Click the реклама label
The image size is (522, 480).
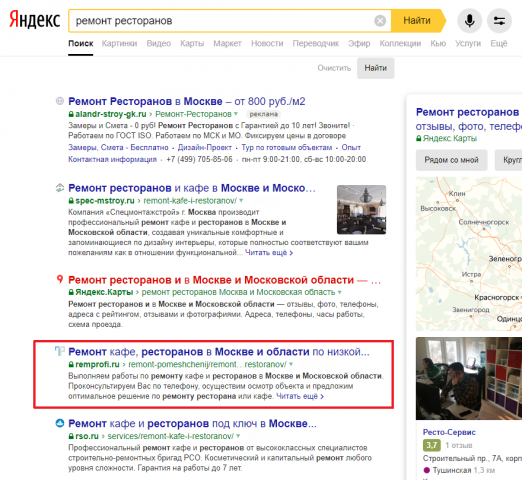(x=263, y=114)
